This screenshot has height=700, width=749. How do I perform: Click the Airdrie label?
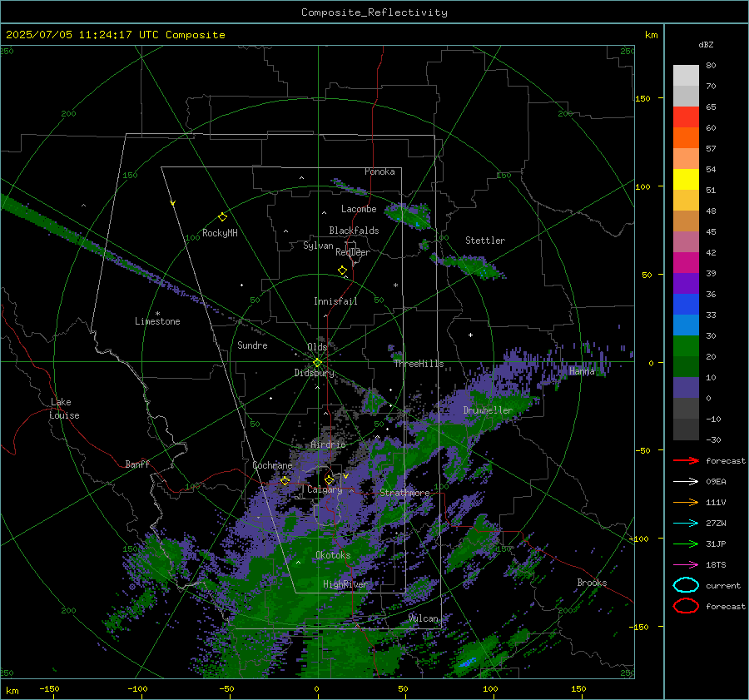point(328,444)
